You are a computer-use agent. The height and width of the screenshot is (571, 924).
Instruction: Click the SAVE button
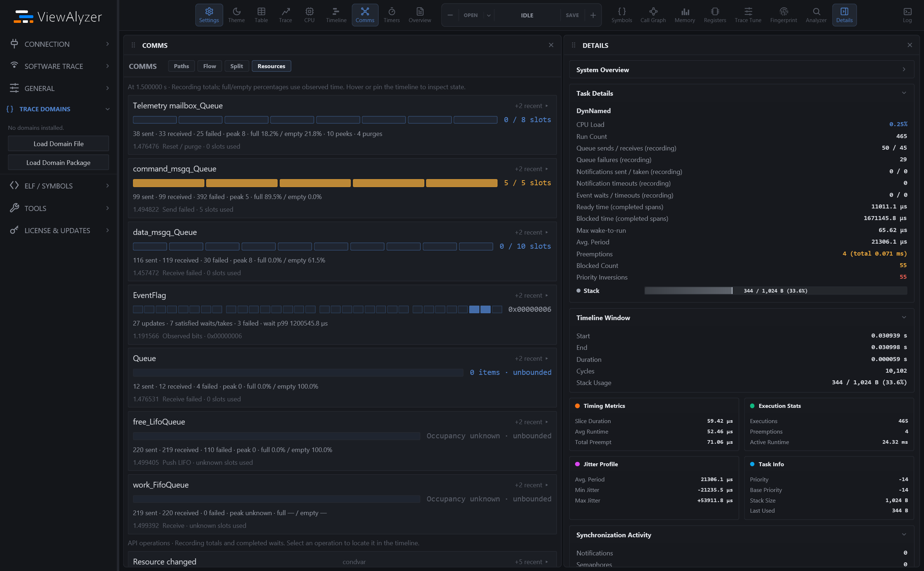pyautogui.click(x=572, y=16)
